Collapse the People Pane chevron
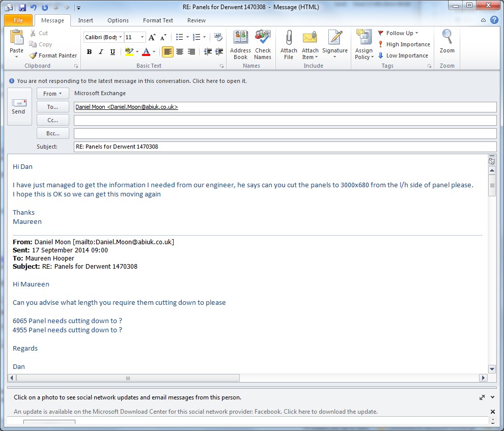Viewport: 504px width, 431px height. [x=492, y=397]
